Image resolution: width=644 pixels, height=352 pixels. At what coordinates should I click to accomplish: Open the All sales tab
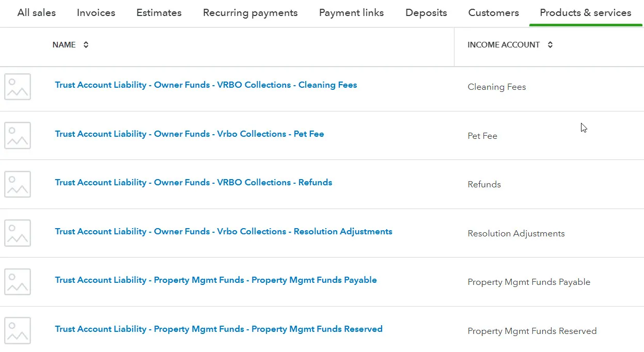click(37, 13)
